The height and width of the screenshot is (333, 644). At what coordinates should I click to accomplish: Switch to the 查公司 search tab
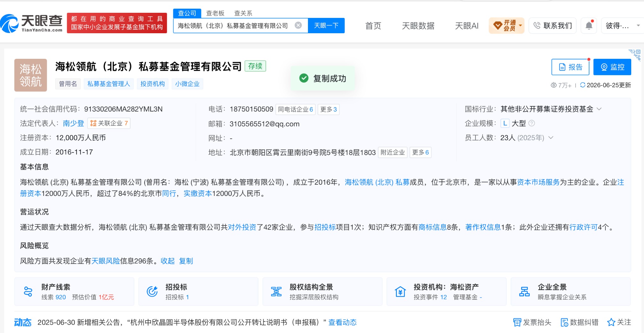(187, 13)
